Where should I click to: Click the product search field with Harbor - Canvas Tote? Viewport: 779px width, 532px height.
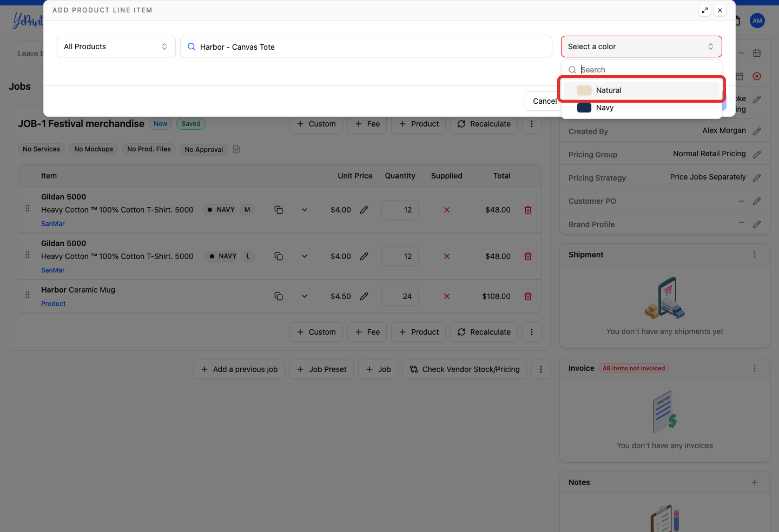point(366,46)
